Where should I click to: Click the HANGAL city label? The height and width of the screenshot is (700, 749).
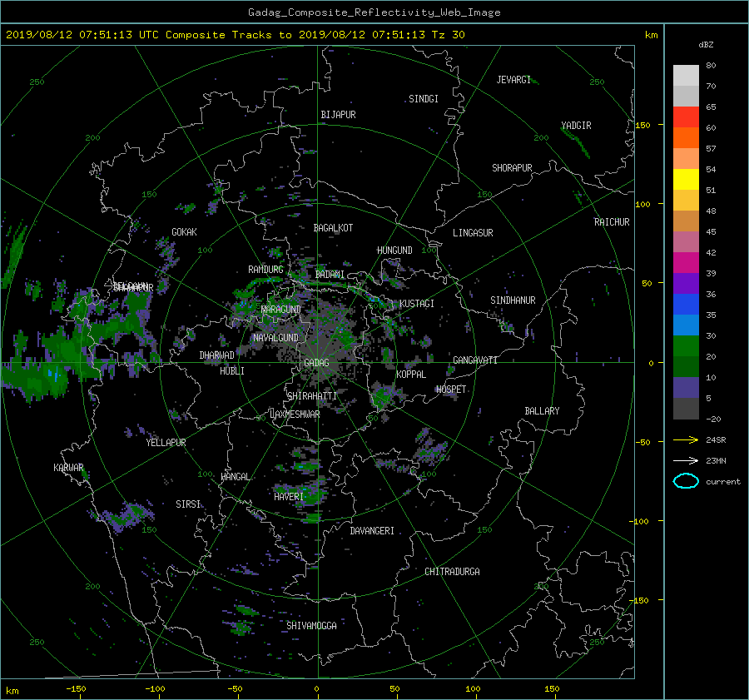pos(235,477)
